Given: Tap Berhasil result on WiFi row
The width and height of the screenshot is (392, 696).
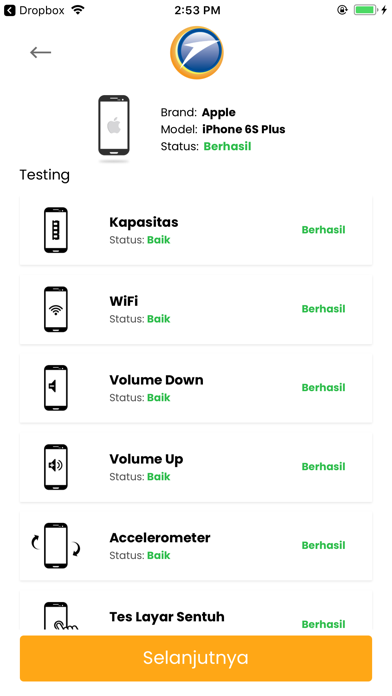Looking at the screenshot, I should pyautogui.click(x=323, y=308).
